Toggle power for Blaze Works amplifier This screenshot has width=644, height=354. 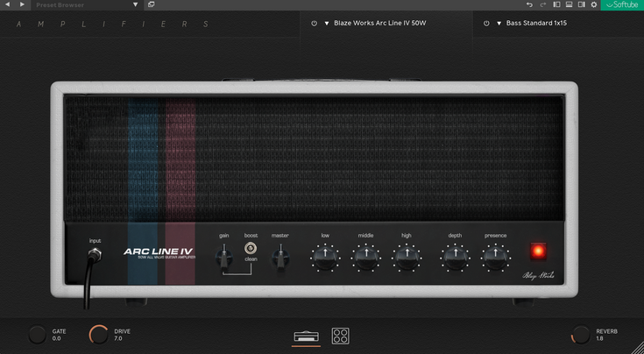tap(314, 24)
